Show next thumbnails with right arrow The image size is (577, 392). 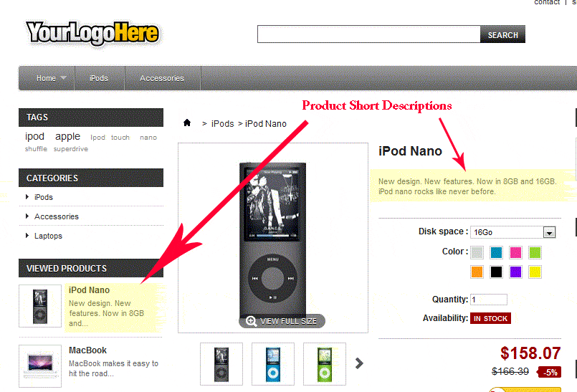[x=359, y=363]
